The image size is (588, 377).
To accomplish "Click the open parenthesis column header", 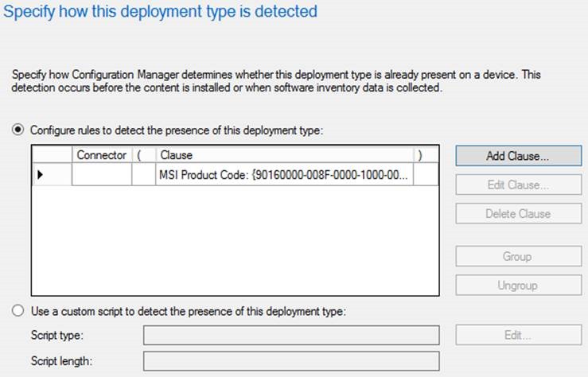I will coord(144,155).
